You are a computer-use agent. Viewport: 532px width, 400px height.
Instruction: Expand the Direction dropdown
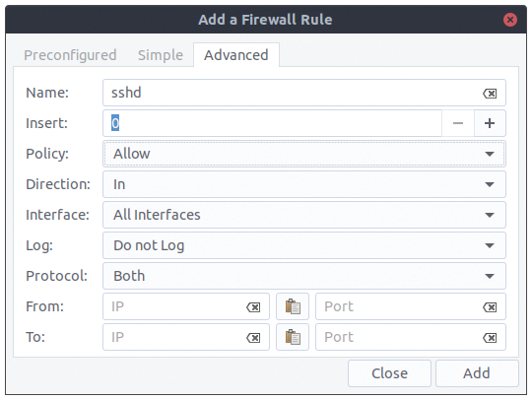pyautogui.click(x=304, y=184)
